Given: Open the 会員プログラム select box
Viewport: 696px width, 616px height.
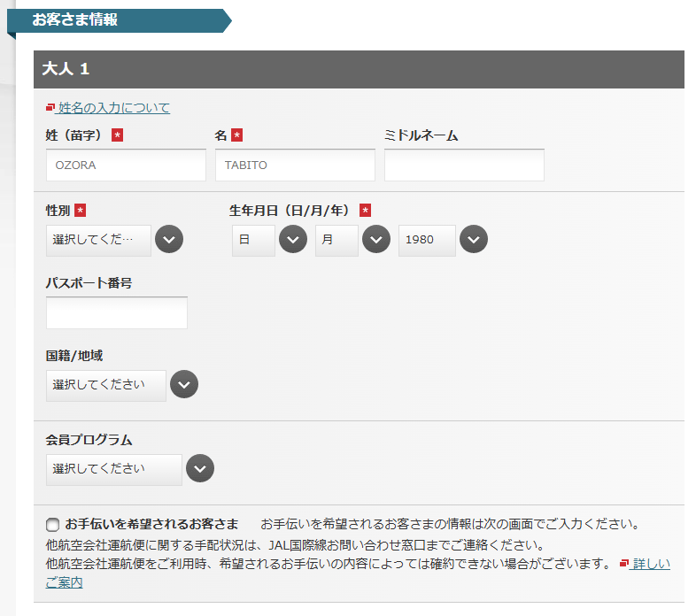Looking at the screenshot, I should tap(114, 470).
